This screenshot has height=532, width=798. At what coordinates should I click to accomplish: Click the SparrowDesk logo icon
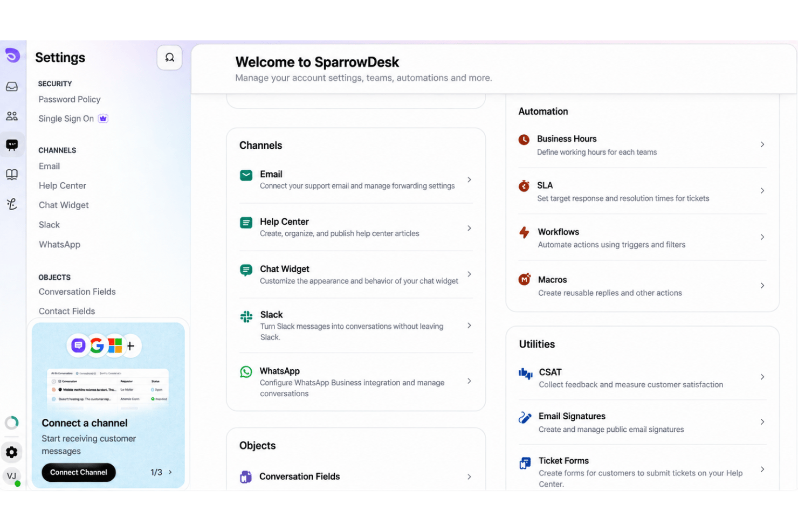tap(12, 55)
